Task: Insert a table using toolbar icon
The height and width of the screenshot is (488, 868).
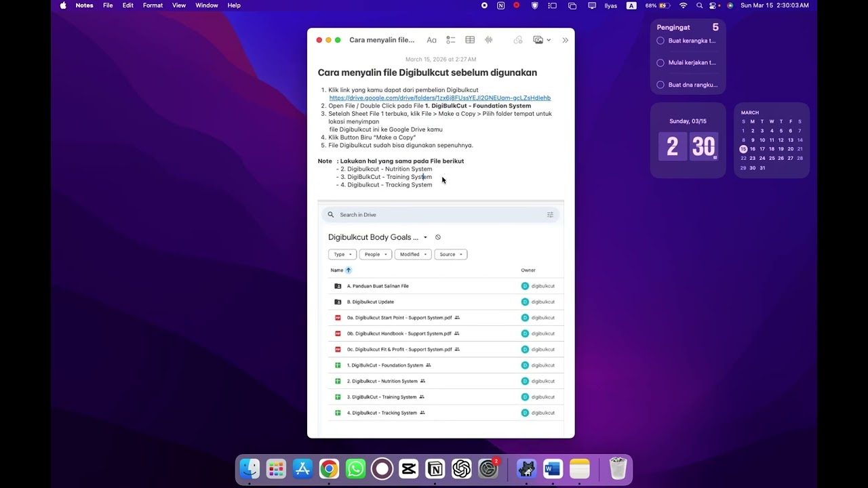Action: 470,40
